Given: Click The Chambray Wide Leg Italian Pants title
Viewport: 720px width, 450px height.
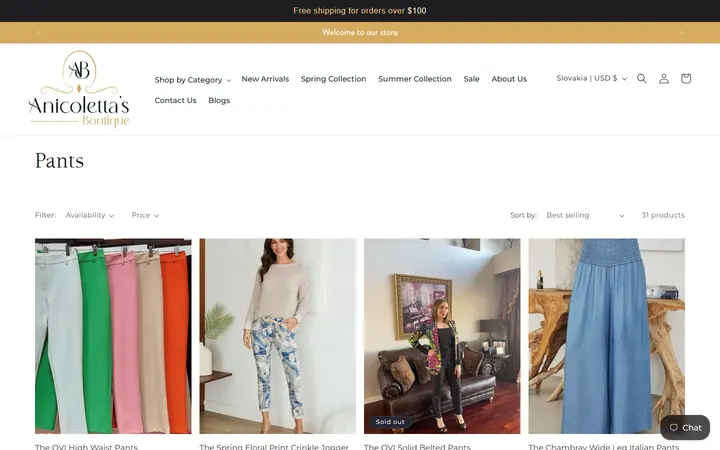Looking at the screenshot, I should (x=604, y=446).
